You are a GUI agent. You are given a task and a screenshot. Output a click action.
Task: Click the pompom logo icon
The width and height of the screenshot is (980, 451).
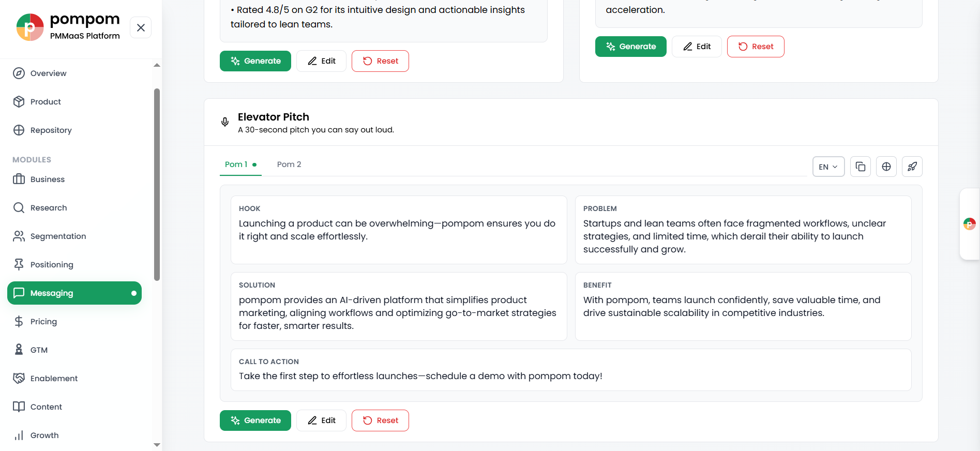coord(30,27)
